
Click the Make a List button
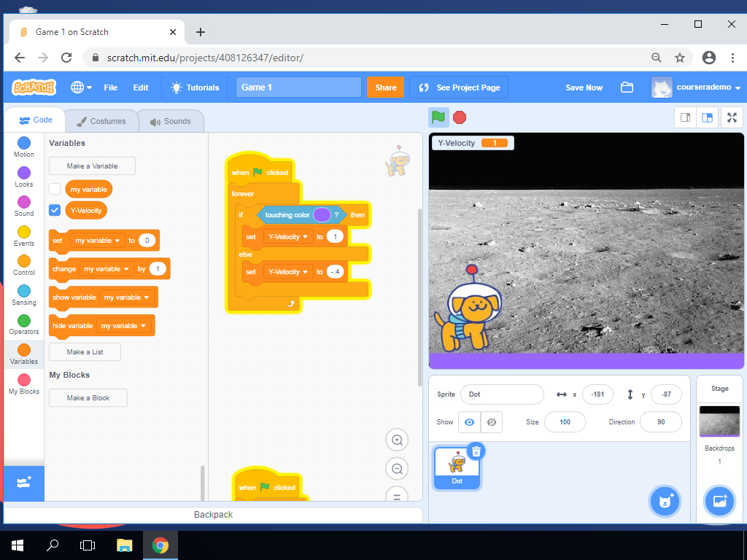point(85,352)
